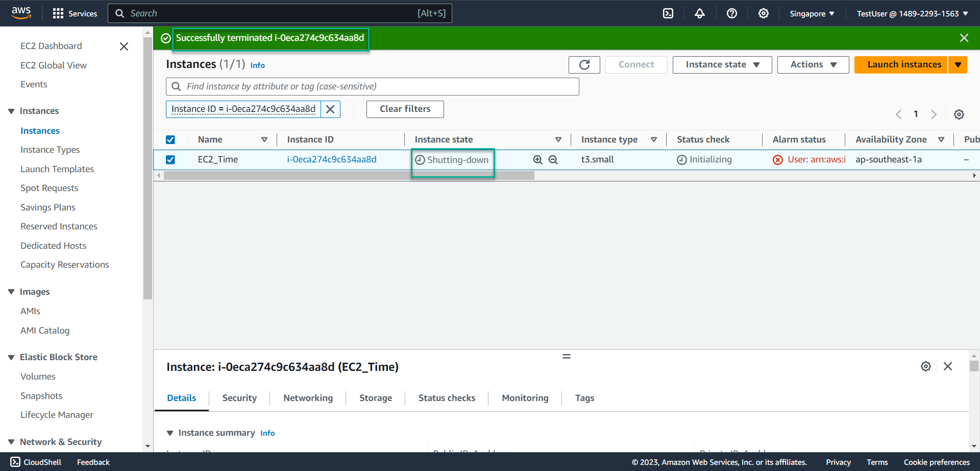The height and width of the screenshot is (471, 980).
Task: Switch to the Monitoring tab
Action: click(525, 398)
